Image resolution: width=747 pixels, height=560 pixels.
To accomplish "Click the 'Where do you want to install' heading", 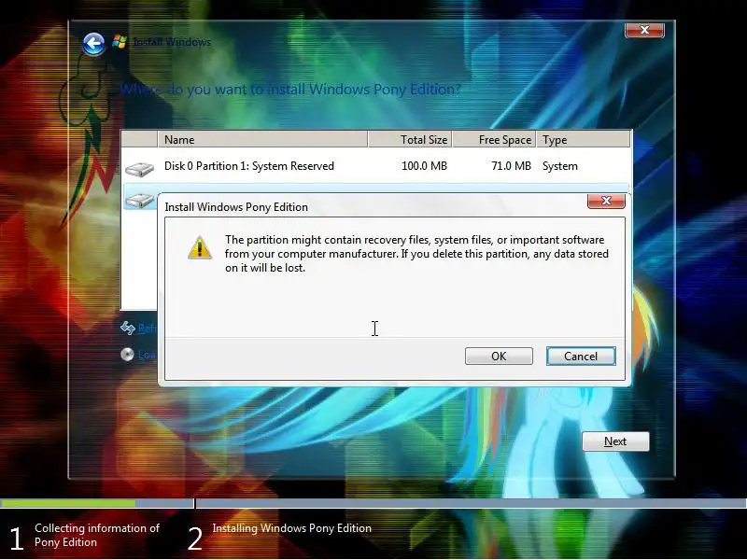I will coord(290,89).
